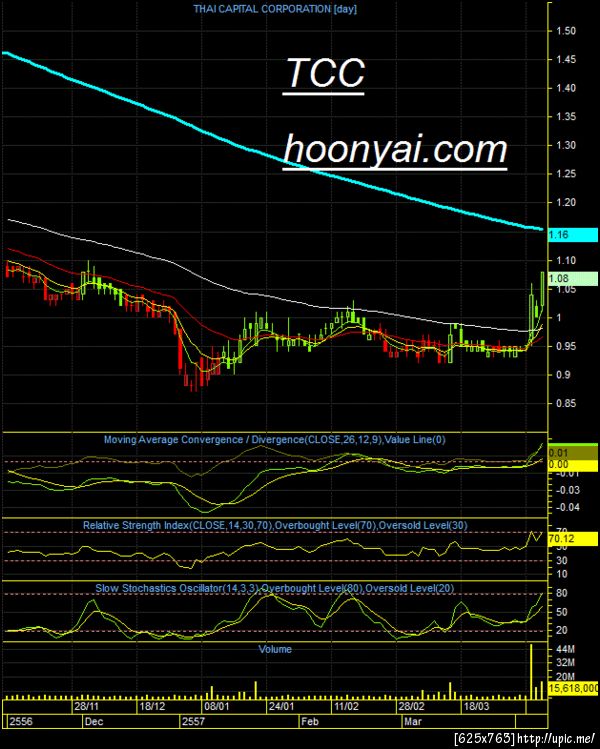Click the stochastics axis label 50
The width and height of the screenshot is (600, 749).
(x=562, y=612)
